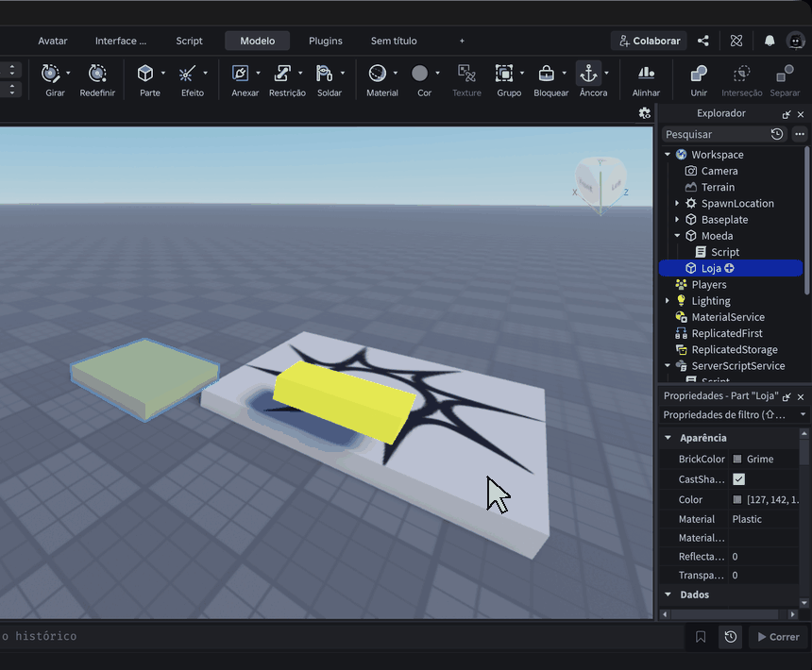Switch to the Avatar tab
The height and width of the screenshot is (670, 812).
[x=53, y=41]
